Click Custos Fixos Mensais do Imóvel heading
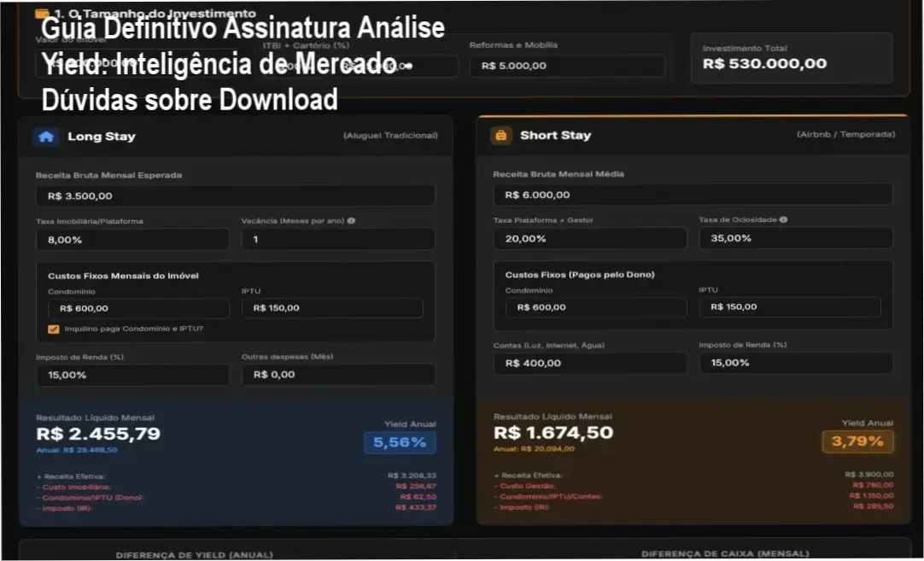The image size is (924, 561). tap(123, 276)
